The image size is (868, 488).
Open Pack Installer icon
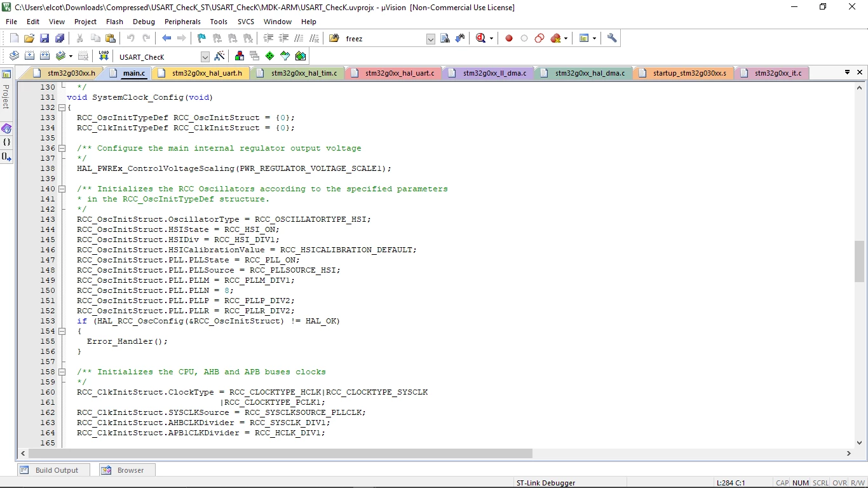[301, 56]
